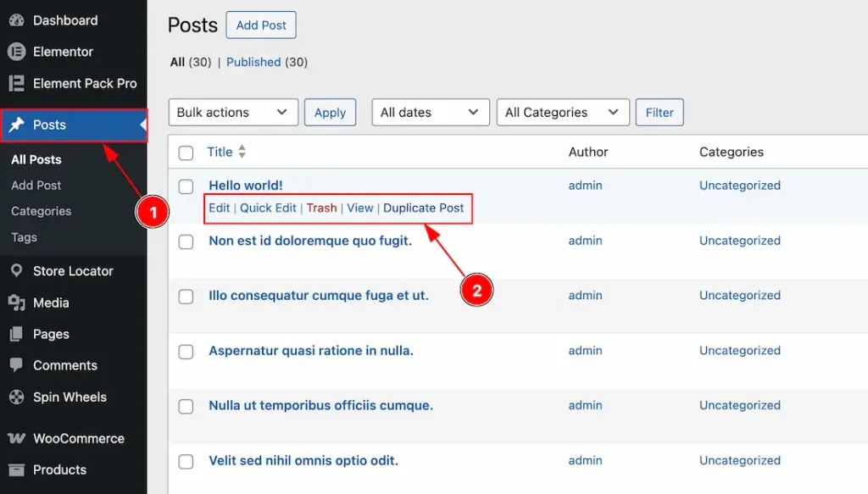868x494 pixels.
Task: Expand the All dates dropdown
Action: click(x=431, y=112)
